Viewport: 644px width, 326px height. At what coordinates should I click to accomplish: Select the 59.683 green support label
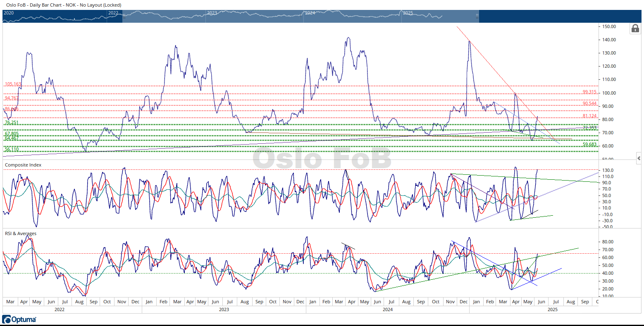tap(589, 145)
